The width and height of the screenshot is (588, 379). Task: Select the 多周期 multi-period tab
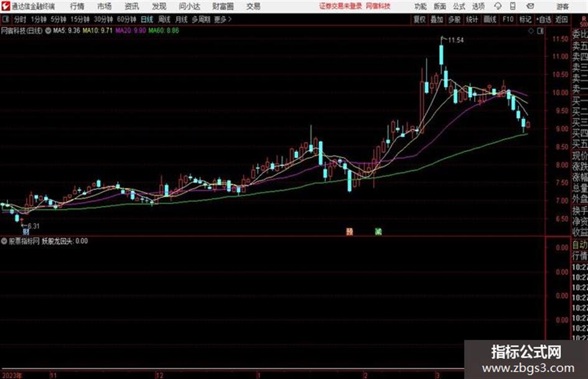201,19
